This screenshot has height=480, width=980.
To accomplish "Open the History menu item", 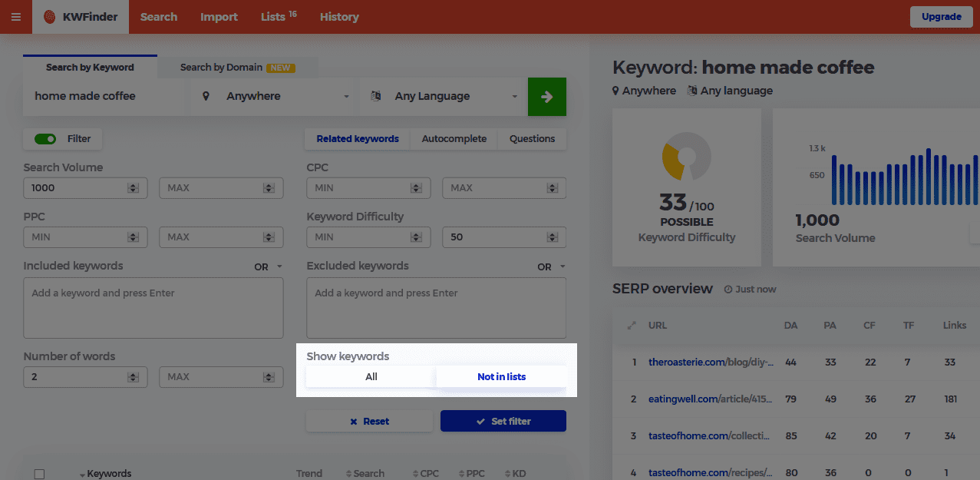I will (x=339, y=17).
